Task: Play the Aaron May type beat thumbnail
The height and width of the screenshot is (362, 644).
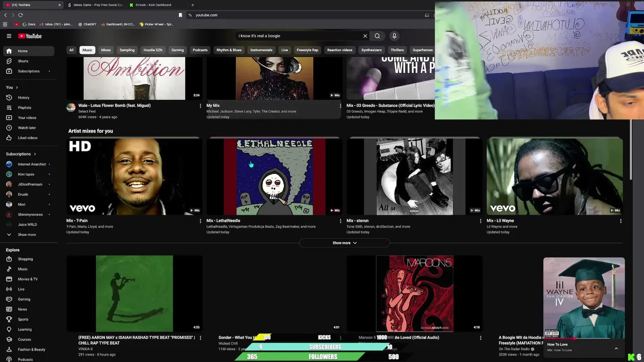Action: 134,294
